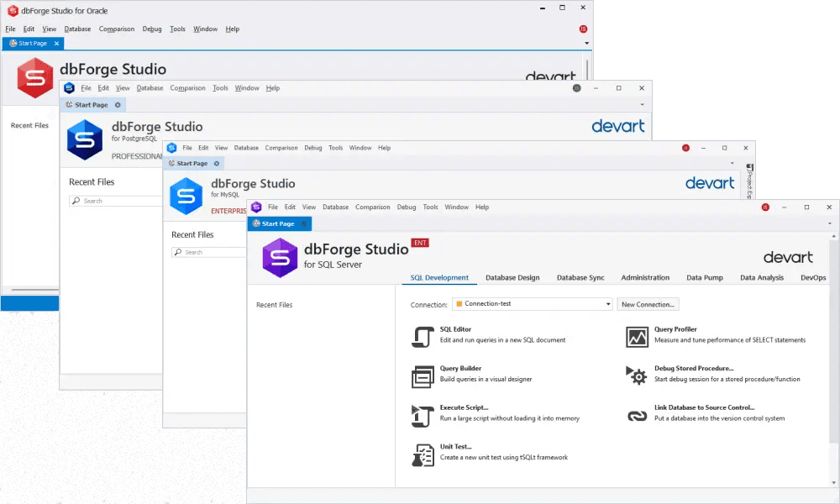Click New Connection... button
This screenshot has height=504, width=840.
pyautogui.click(x=648, y=304)
